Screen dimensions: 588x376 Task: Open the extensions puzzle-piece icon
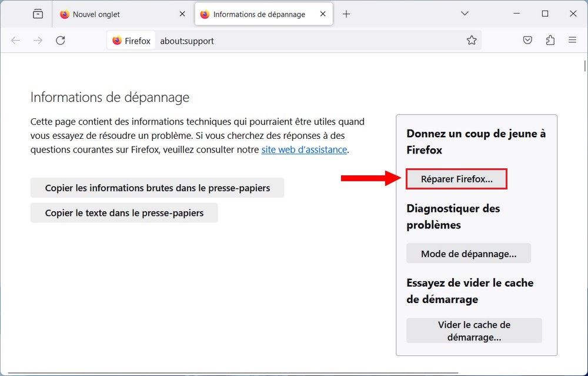550,40
